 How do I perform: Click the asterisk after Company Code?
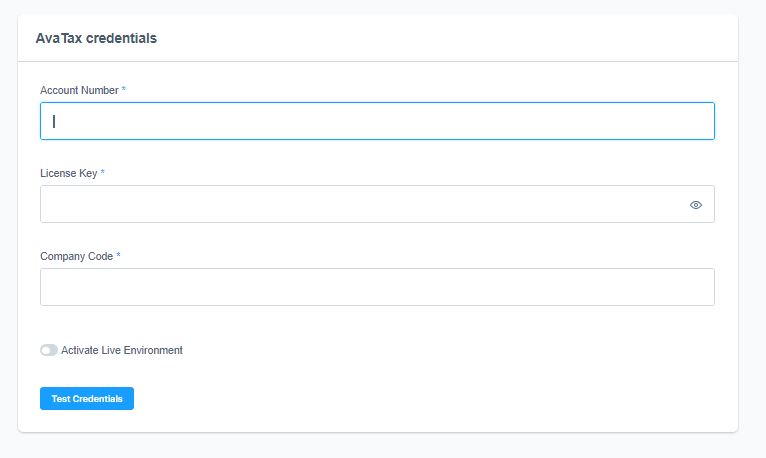click(118, 255)
